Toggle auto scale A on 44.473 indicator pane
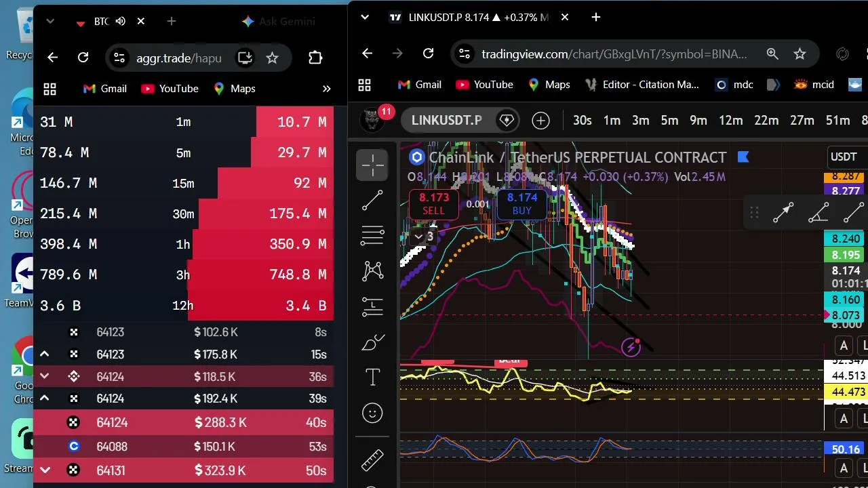The image size is (868, 488). tap(844, 419)
